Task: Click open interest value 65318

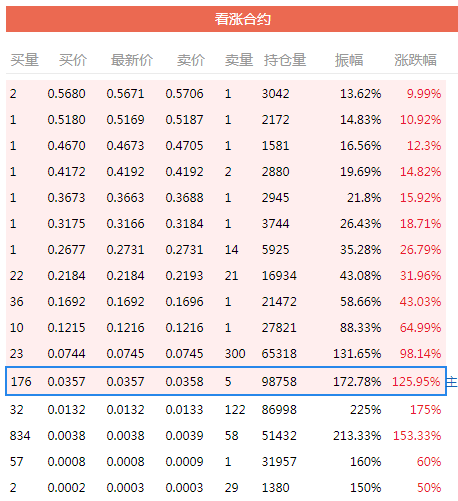Action: (279, 354)
